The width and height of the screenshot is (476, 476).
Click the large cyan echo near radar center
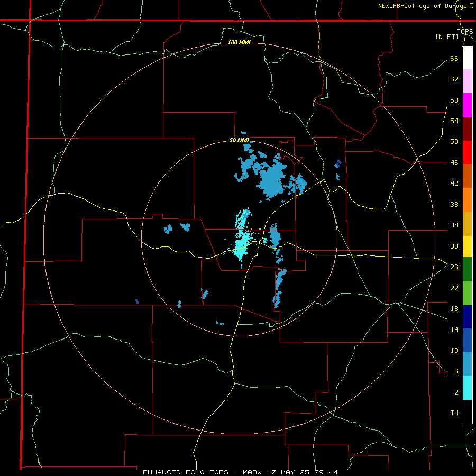tap(241, 246)
